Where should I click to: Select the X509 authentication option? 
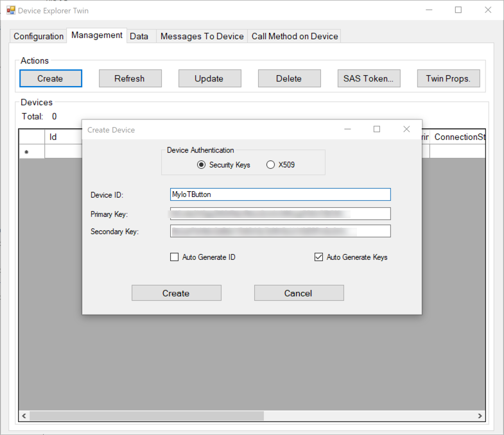point(270,165)
